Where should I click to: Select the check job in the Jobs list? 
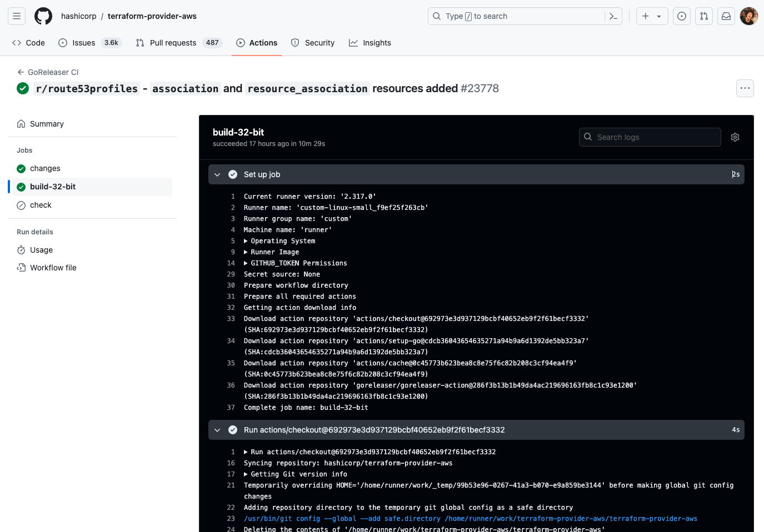(x=40, y=205)
